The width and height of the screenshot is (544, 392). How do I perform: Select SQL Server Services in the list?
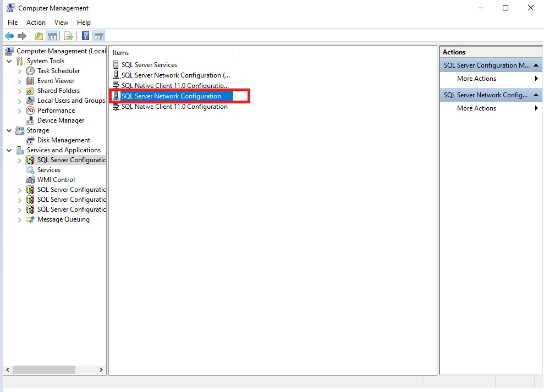click(149, 65)
